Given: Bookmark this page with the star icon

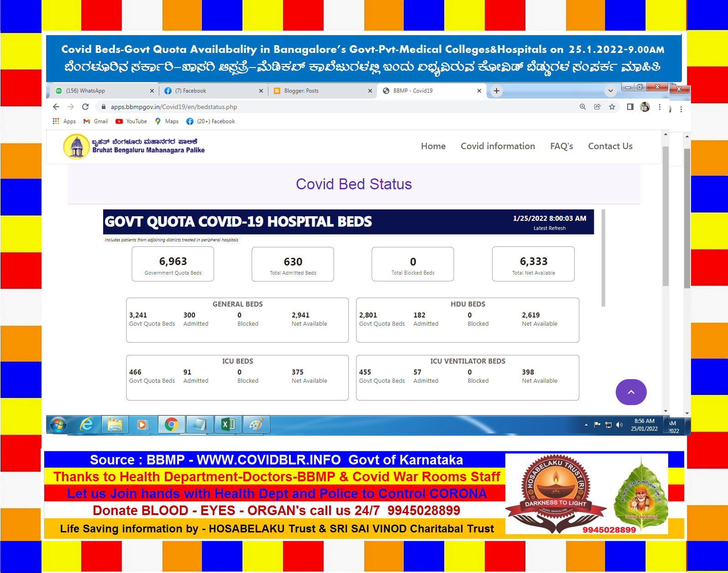Looking at the screenshot, I should click(x=612, y=107).
